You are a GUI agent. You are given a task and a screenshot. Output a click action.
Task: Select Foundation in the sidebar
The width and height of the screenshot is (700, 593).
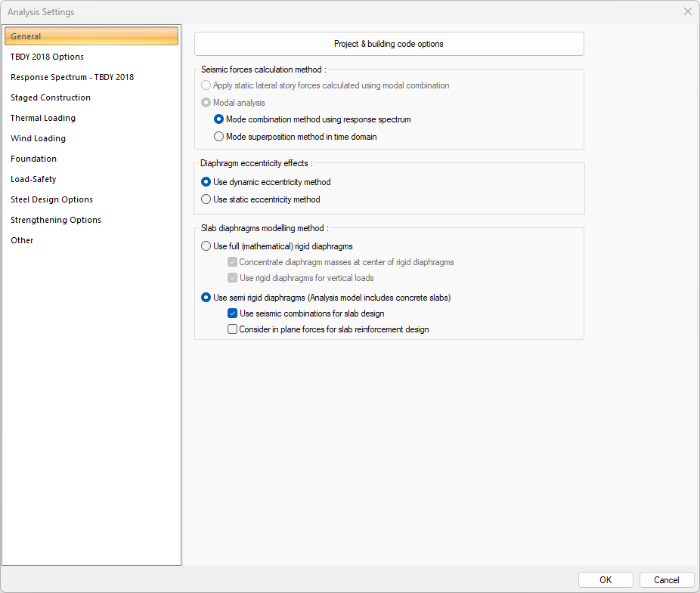point(33,159)
